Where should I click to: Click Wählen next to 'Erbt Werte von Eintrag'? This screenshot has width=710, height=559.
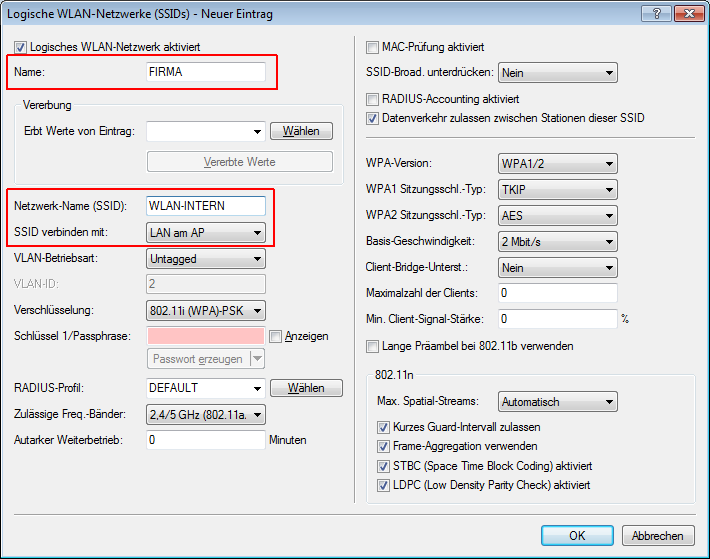tap(301, 131)
